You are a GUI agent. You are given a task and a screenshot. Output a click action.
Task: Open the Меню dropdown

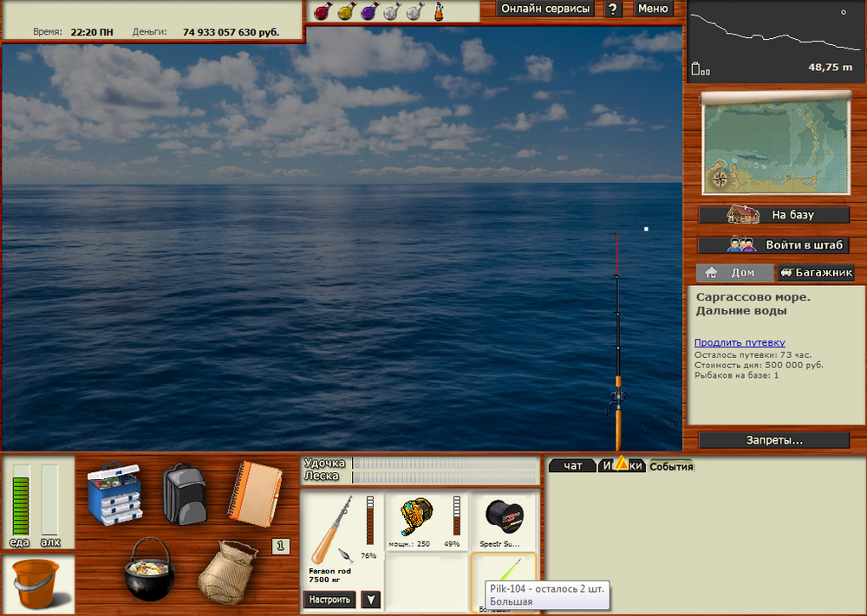(652, 9)
